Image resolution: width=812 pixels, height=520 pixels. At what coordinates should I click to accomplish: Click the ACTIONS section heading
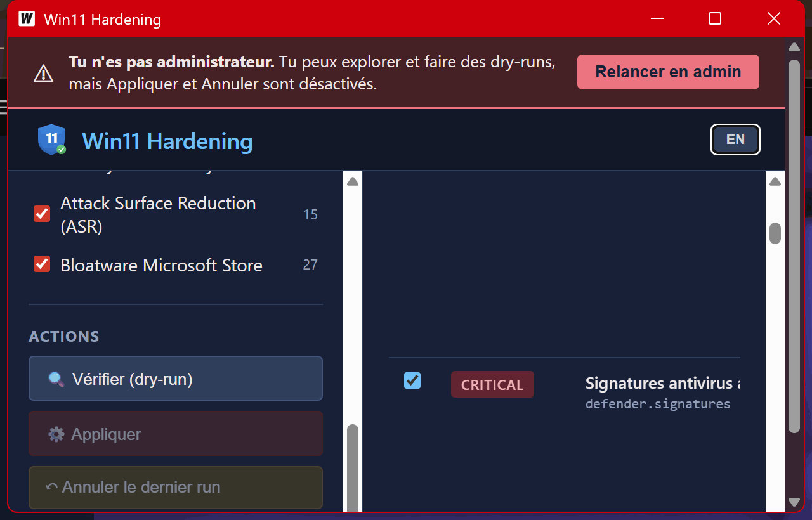(x=64, y=336)
